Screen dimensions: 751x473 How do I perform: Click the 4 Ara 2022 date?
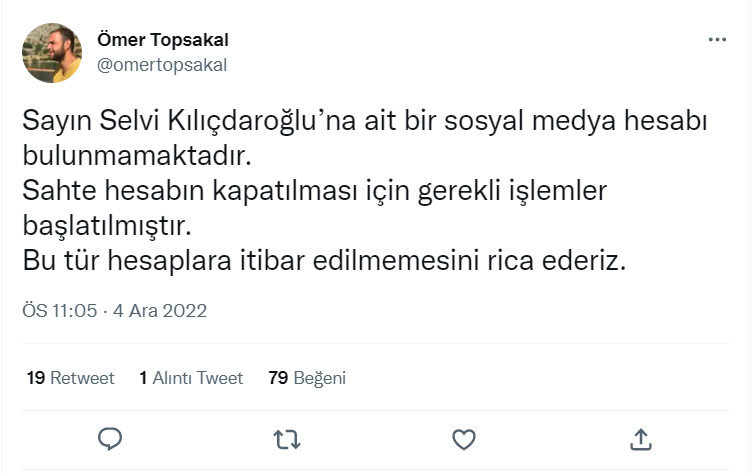[160, 311]
